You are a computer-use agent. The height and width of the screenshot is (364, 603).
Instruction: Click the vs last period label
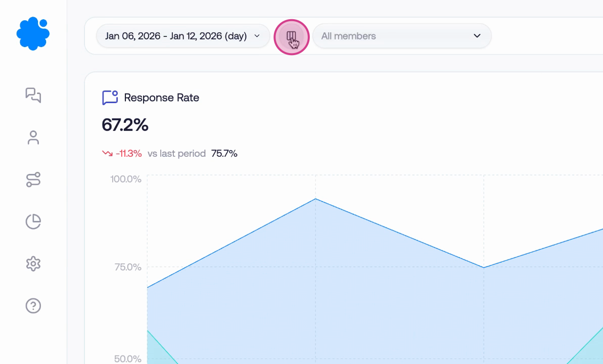point(176,154)
